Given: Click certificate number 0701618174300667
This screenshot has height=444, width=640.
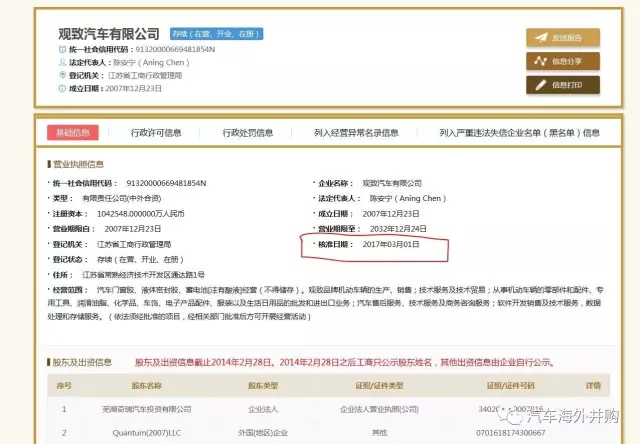Looking at the screenshot, I should pos(511,433).
